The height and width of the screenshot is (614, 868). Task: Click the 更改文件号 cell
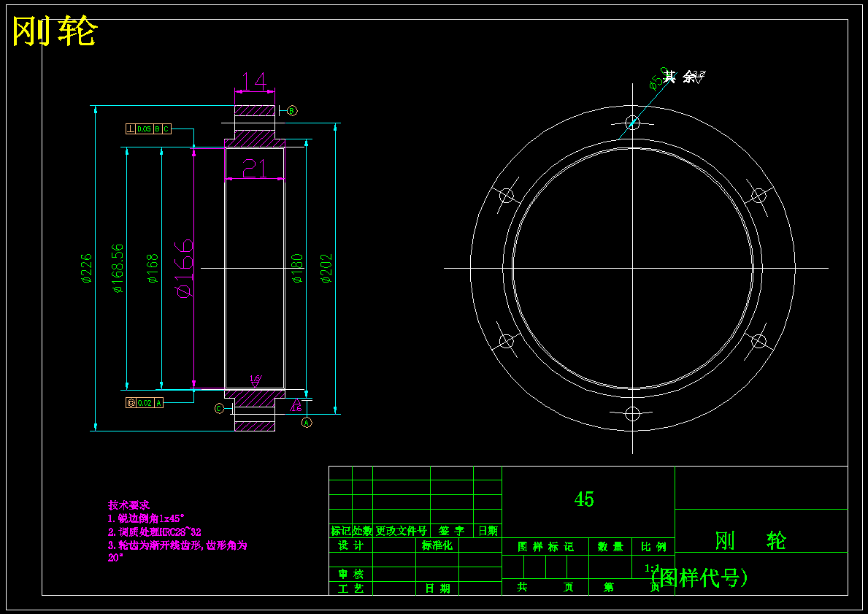point(402,531)
